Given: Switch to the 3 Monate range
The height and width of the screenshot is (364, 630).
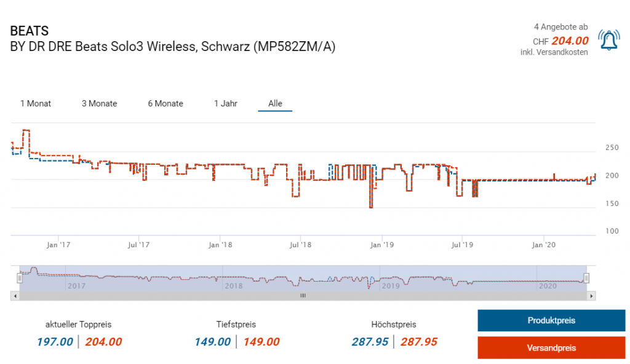Looking at the screenshot, I should (99, 103).
